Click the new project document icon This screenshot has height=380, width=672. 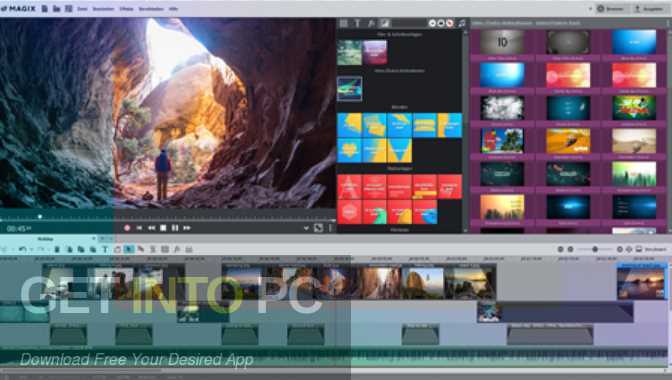(45, 9)
